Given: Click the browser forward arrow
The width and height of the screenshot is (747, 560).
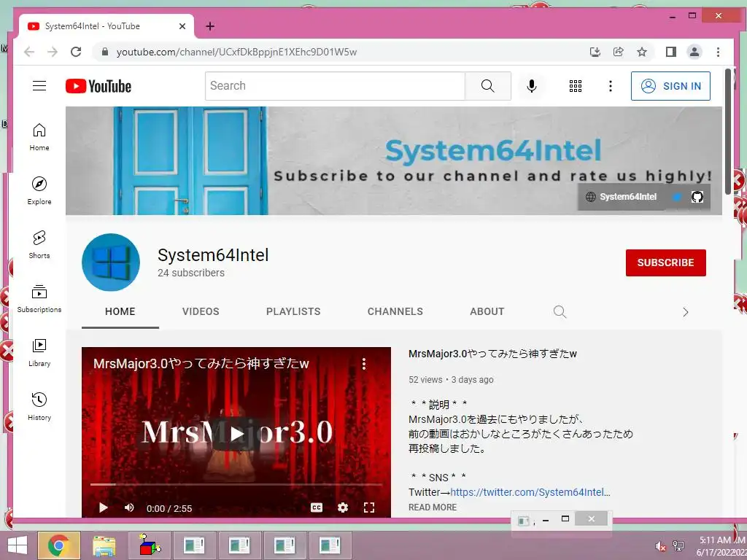Looking at the screenshot, I should (x=53, y=52).
